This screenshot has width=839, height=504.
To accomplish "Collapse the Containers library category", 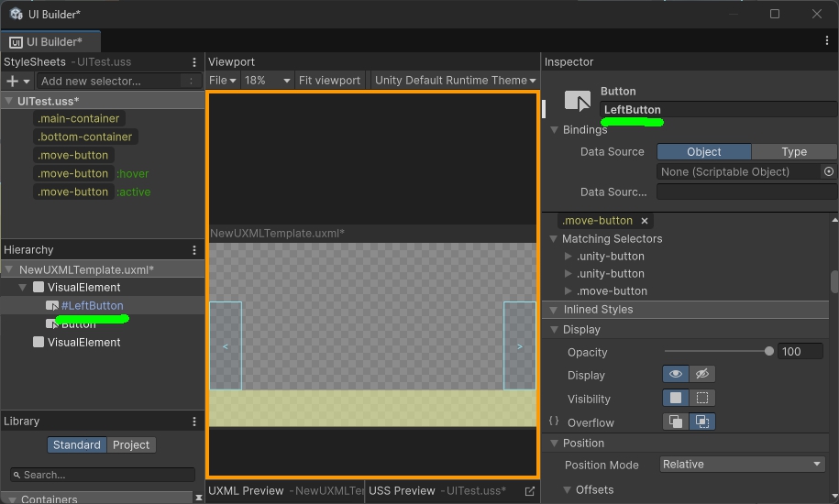I will tap(12, 499).
